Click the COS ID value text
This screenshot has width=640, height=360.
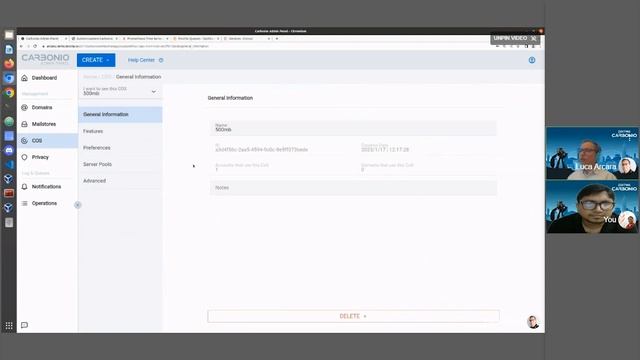point(262,150)
